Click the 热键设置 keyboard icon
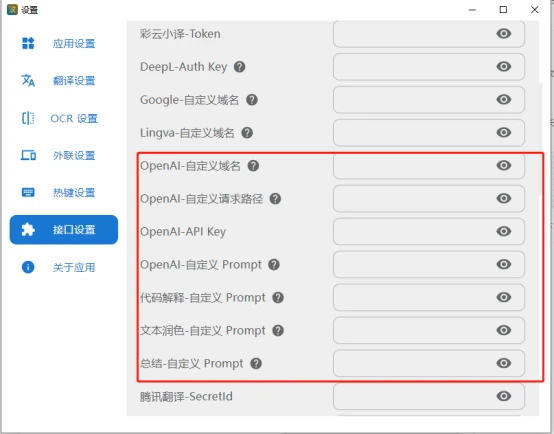This screenshot has width=554, height=434. [28, 192]
